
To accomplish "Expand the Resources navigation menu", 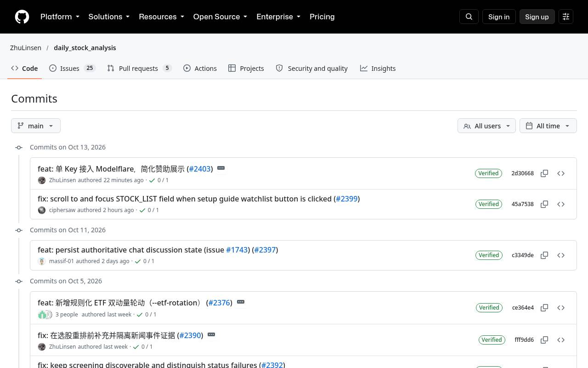I will (161, 17).
